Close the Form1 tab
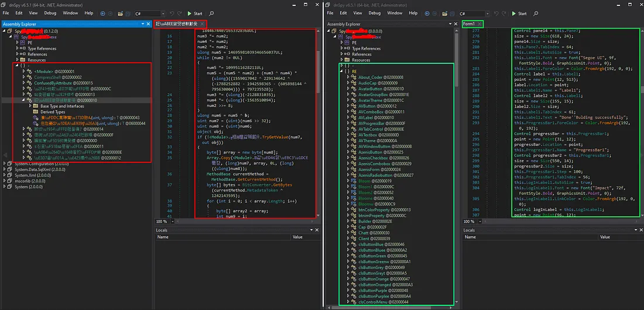 point(479,24)
